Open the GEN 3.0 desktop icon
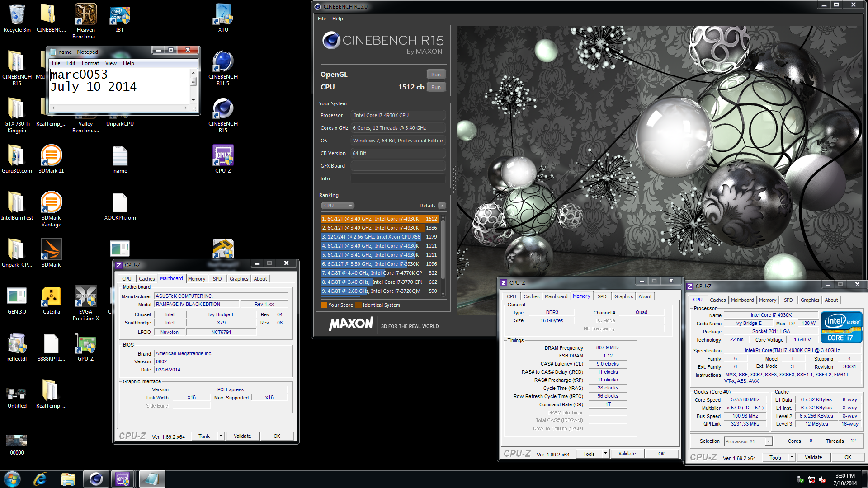 17,300
